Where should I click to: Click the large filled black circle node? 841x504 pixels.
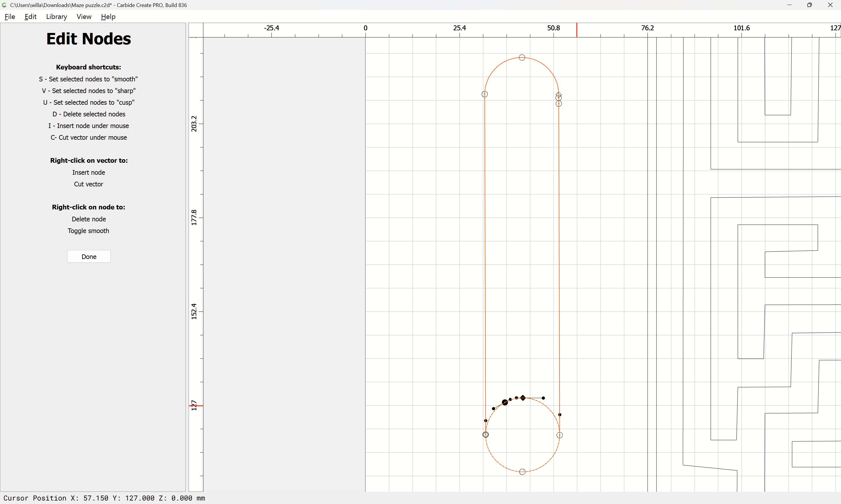tap(505, 402)
